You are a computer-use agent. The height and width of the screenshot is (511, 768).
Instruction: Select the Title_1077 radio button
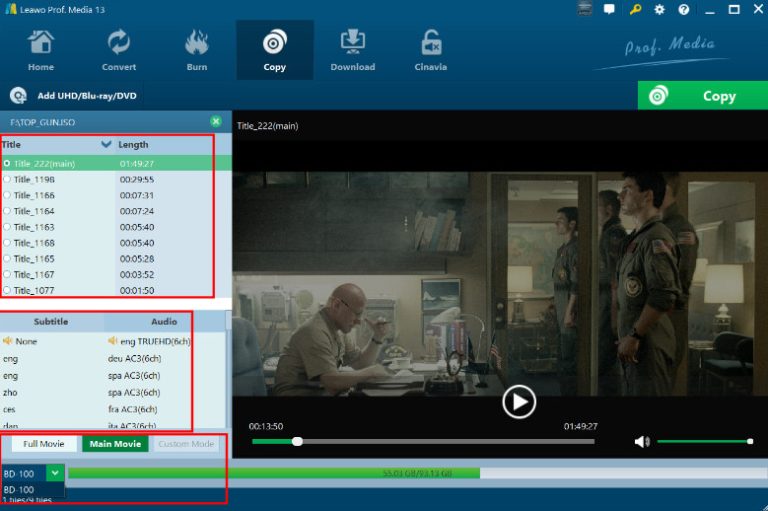click(x=7, y=290)
